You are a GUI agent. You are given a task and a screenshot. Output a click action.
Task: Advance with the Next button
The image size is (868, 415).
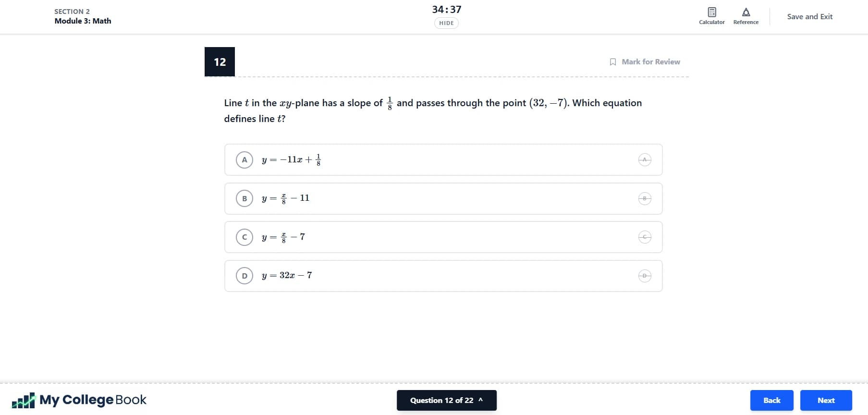[x=826, y=400]
